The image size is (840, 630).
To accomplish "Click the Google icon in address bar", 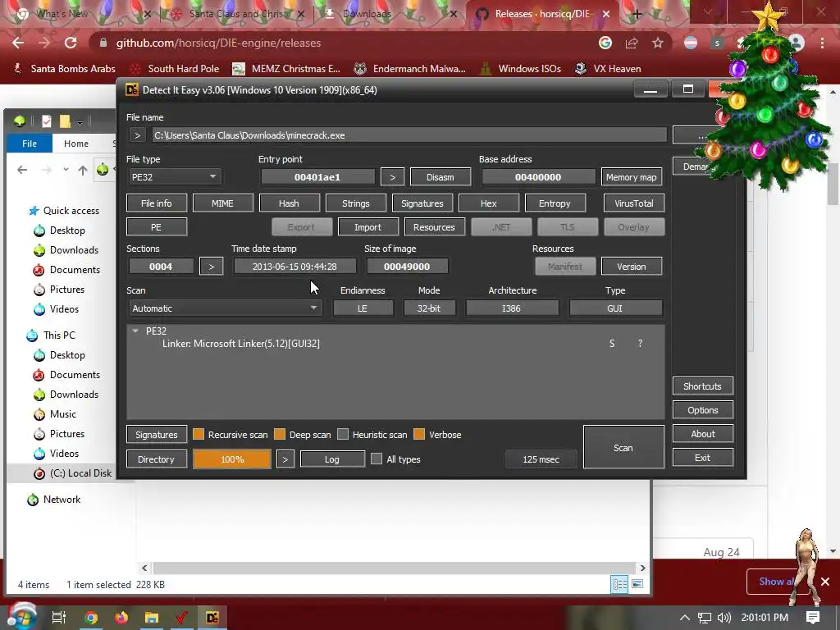I will pyautogui.click(x=605, y=43).
